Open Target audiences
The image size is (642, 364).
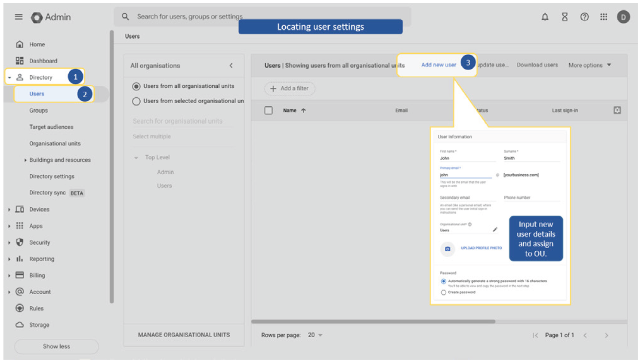point(51,127)
